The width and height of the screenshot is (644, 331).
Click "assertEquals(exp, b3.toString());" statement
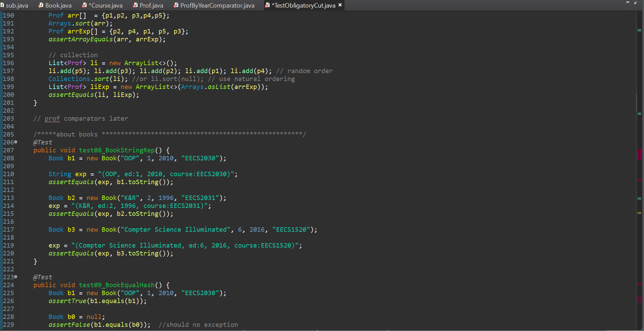(111, 253)
